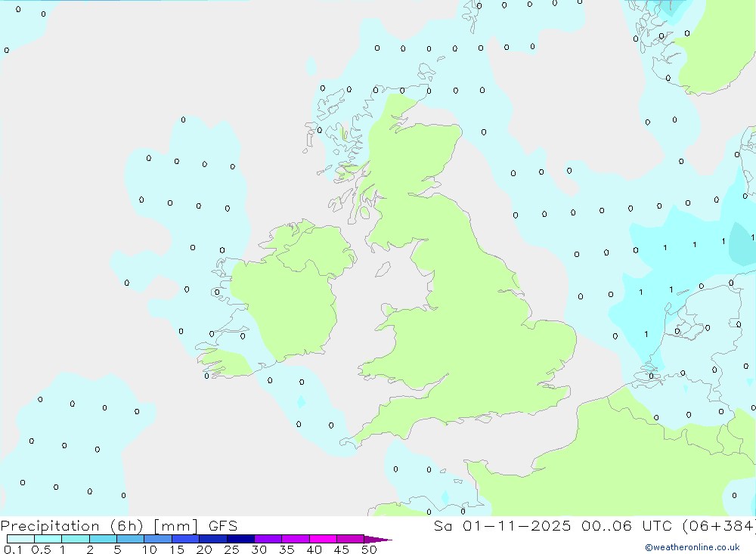This screenshot has height=554, width=756.
Task: Click the legend label "20"
Action: pyautogui.click(x=204, y=549)
